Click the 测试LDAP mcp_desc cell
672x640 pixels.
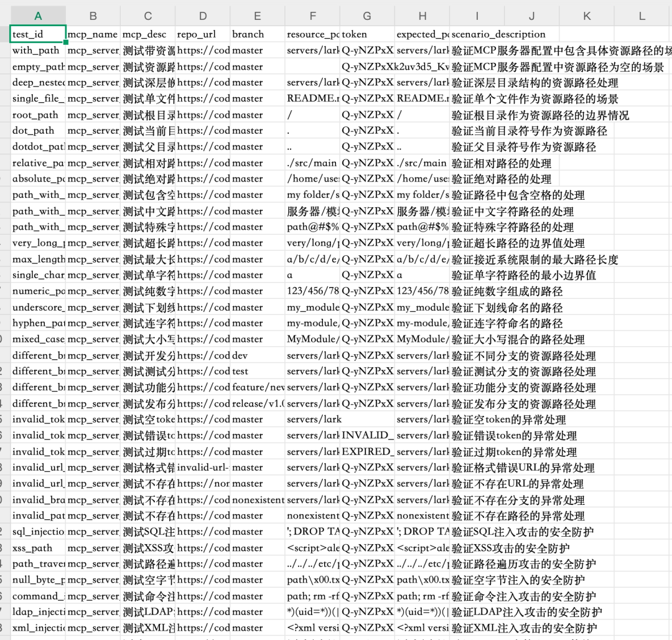pyautogui.click(x=148, y=612)
